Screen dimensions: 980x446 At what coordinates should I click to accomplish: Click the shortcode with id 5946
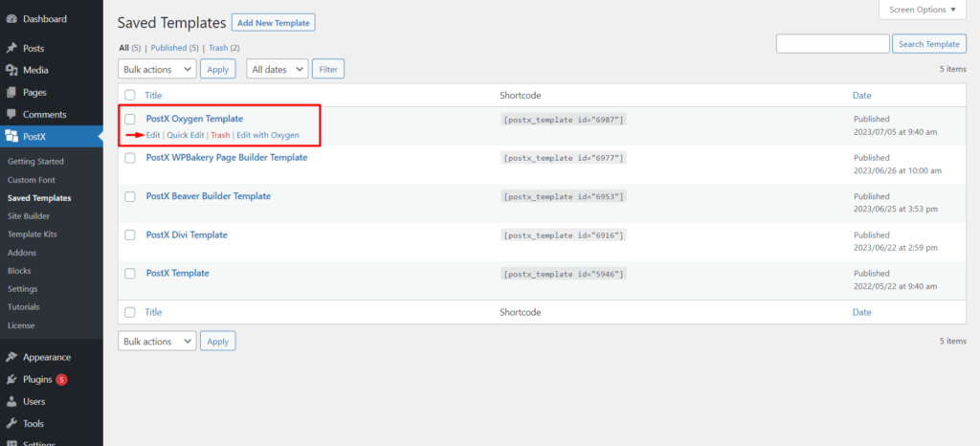[563, 274]
